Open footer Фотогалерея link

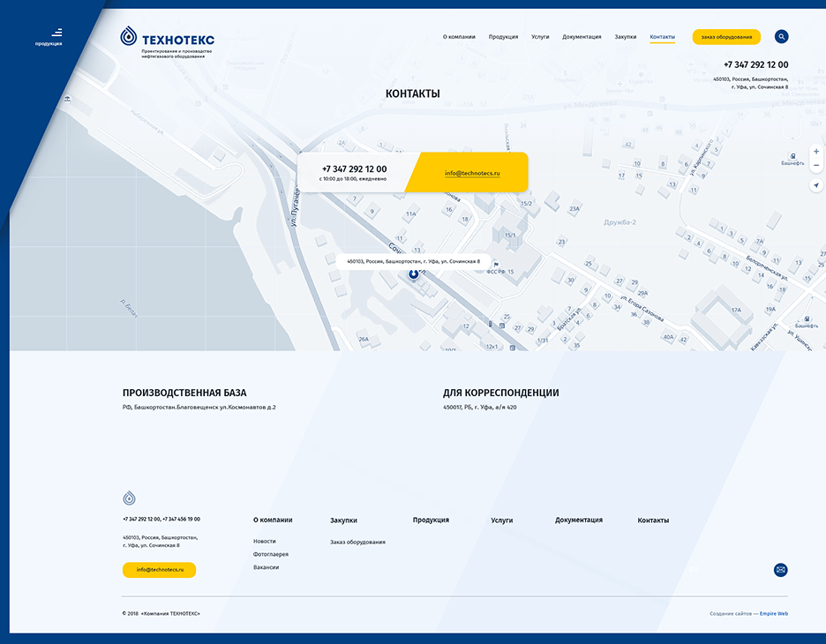tap(271, 555)
